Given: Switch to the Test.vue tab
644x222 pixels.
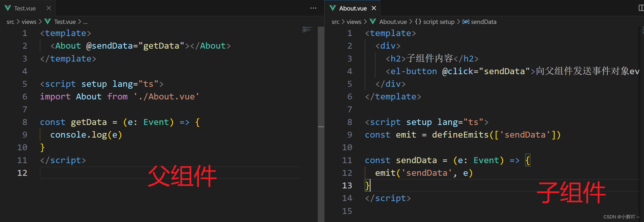Looking at the screenshot, I should coord(25,8).
